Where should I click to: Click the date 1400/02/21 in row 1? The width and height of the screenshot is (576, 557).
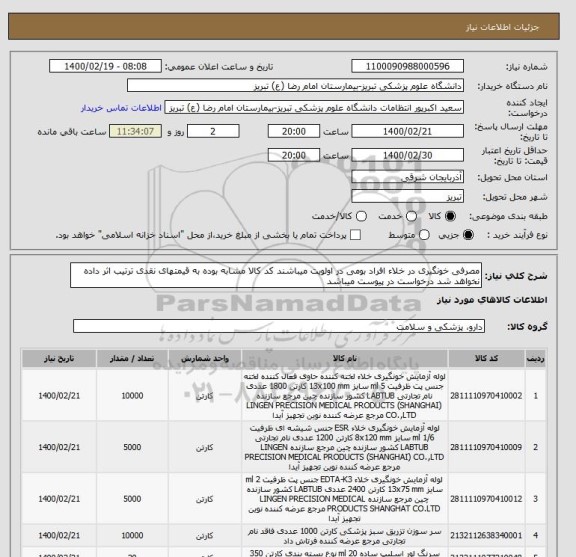[59, 396]
